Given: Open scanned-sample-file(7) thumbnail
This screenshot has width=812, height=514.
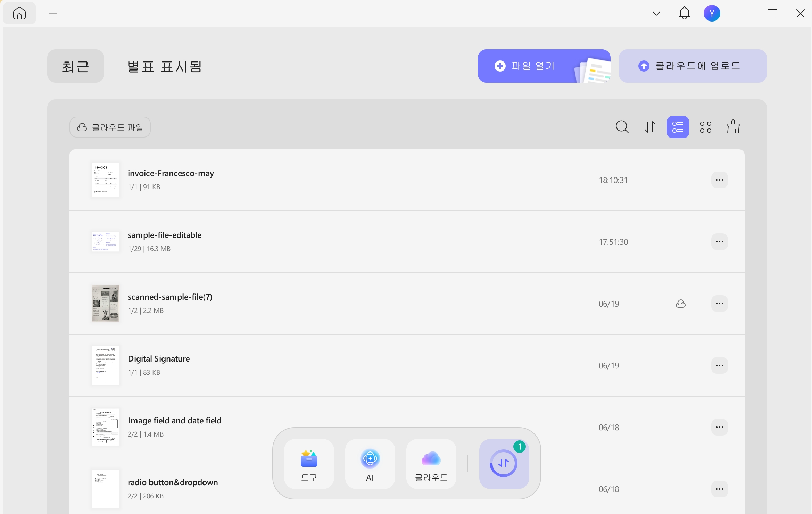Looking at the screenshot, I should pyautogui.click(x=106, y=304).
